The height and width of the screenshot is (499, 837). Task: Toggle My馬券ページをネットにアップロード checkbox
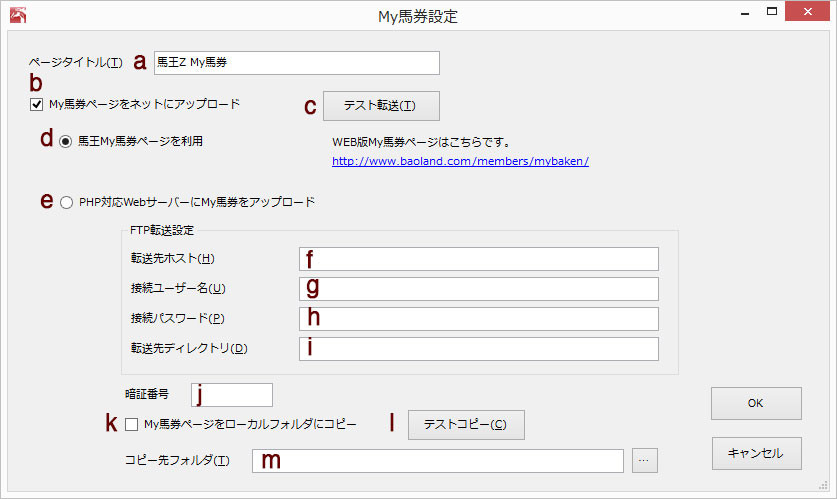point(36,105)
